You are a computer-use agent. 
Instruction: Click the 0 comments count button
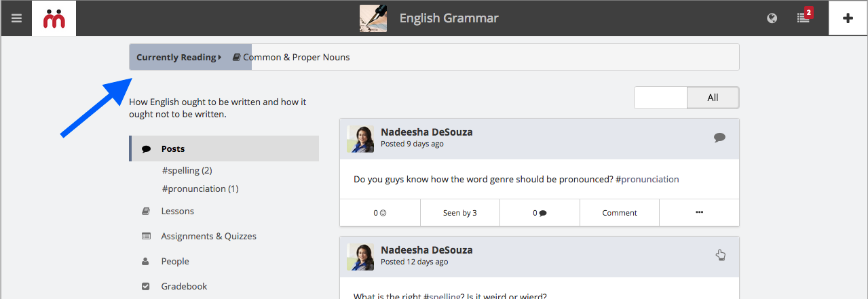[x=540, y=213]
